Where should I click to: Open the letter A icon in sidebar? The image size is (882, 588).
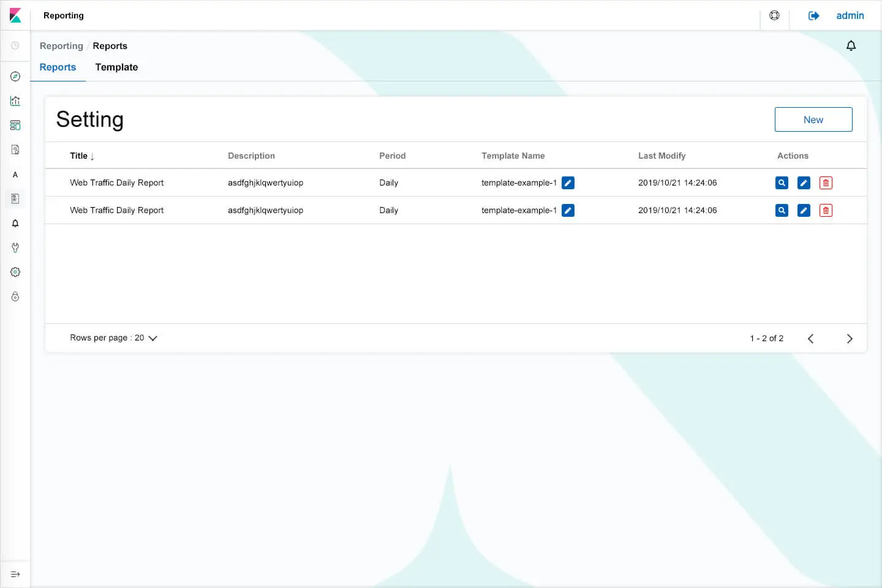click(15, 175)
